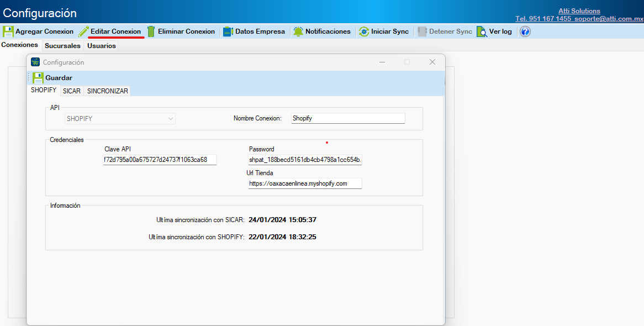Click the Editar Conexion pencil icon

coord(83,31)
